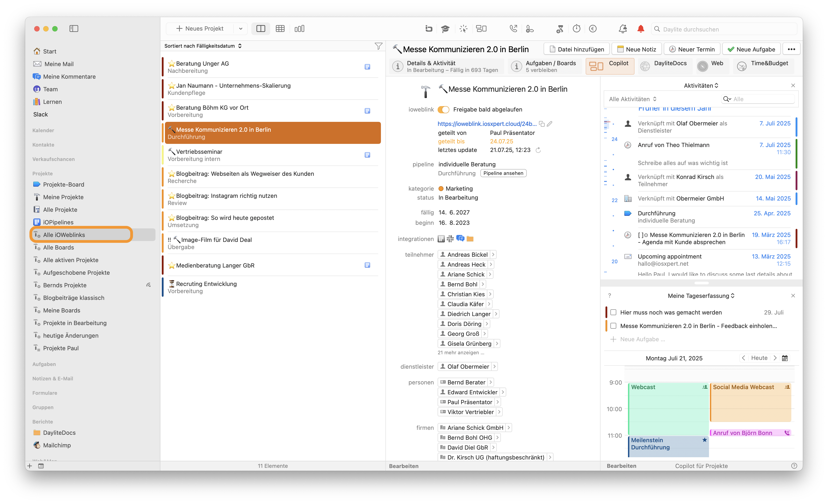Open the ioweblink.iosxpert.cloud URL
Viewport: 828px width, 504px height.
point(487,124)
